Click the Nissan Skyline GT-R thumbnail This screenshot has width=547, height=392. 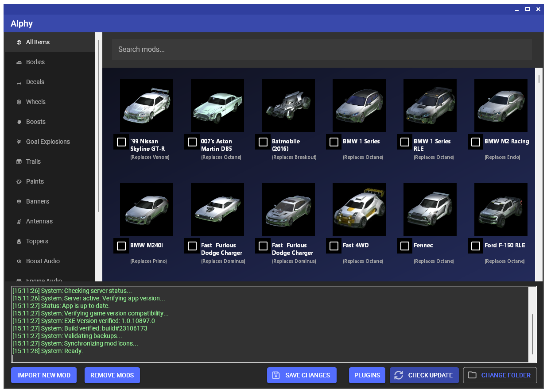(147, 105)
